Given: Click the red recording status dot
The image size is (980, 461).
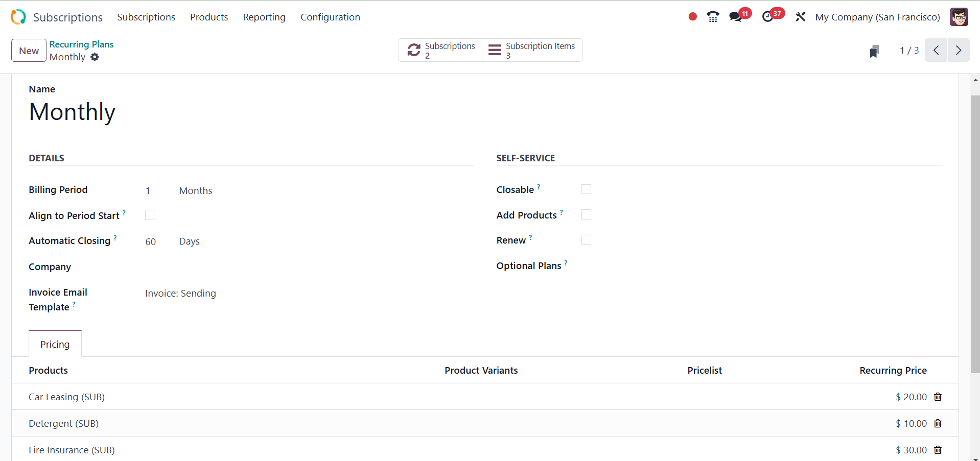Looking at the screenshot, I should pyautogui.click(x=692, y=17).
